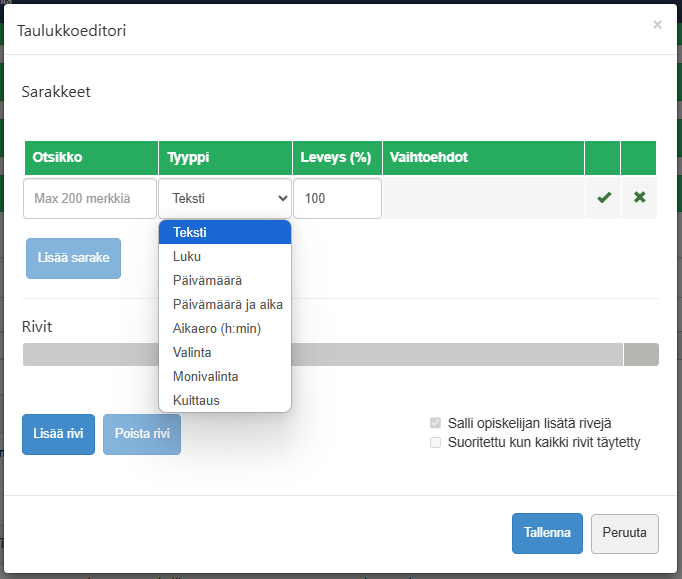The image size is (682, 579).
Task: Open the Tyyppi dropdown
Action: [x=225, y=198]
